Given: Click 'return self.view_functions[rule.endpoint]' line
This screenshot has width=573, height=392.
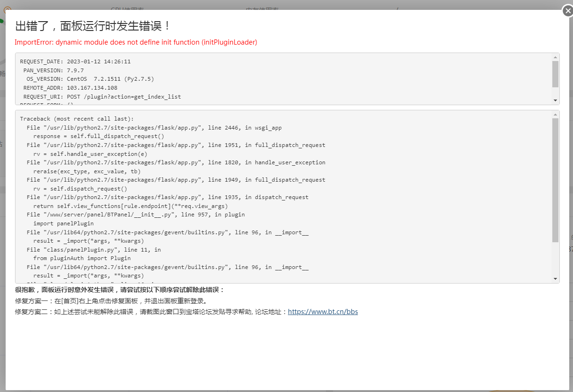Looking at the screenshot, I should [x=131, y=206].
